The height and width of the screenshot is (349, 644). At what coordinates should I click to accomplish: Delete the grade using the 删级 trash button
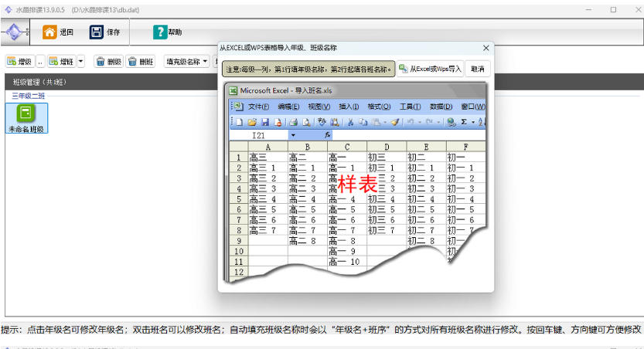click(109, 62)
